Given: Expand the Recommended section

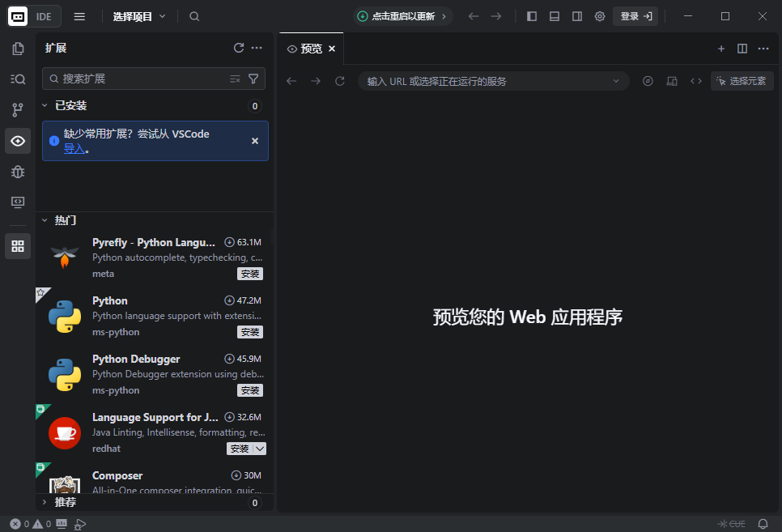Looking at the screenshot, I should pos(45,502).
